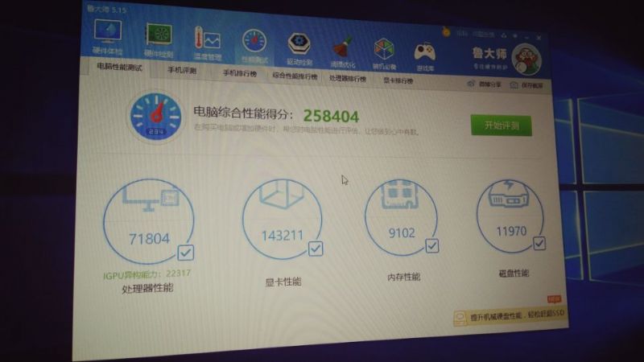Uncheck the 内存性能 test checkbox
The image size is (644, 362).
tap(431, 246)
